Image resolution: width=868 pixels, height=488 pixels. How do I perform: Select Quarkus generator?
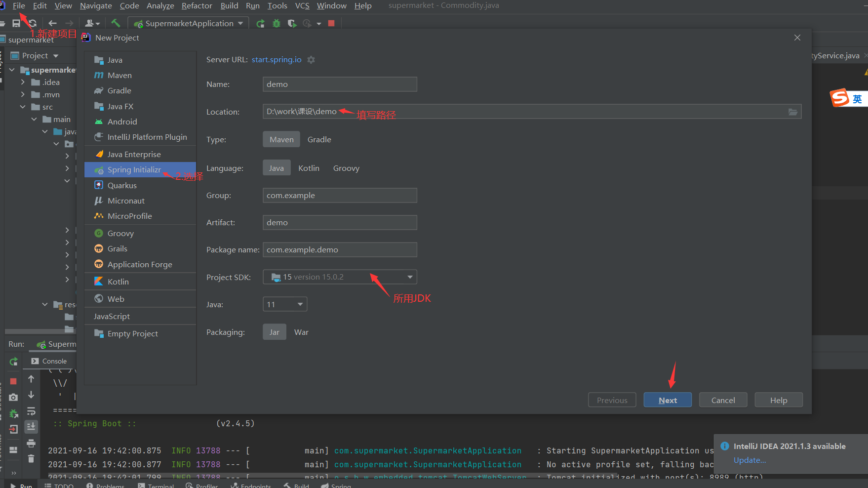coord(140,186)
